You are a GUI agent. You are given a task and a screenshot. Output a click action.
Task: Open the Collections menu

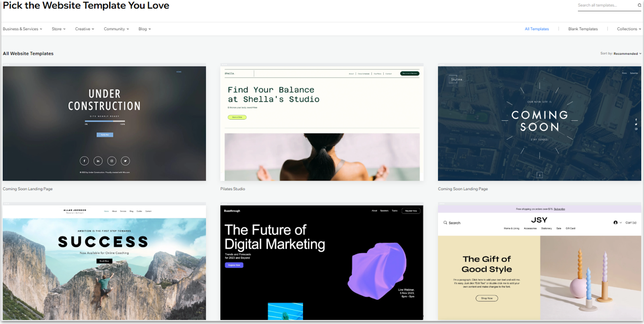629,29
